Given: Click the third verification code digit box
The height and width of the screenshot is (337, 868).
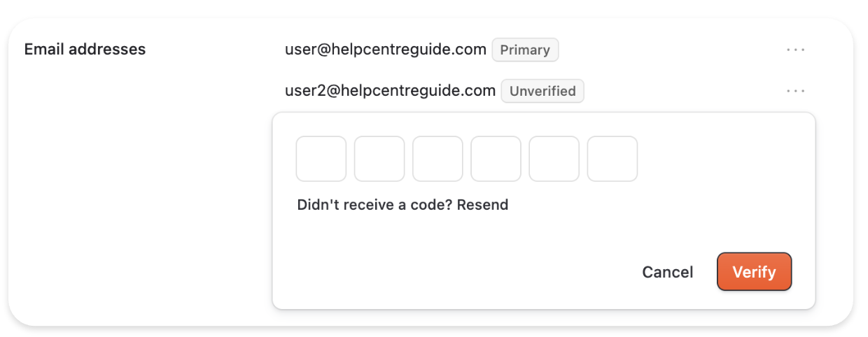Looking at the screenshot, I should point(437,159).
